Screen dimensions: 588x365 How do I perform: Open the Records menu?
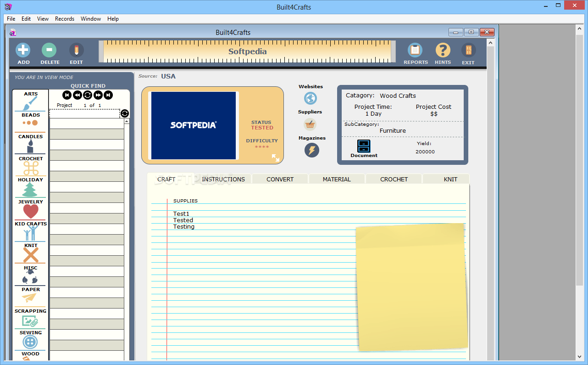(x=65, y=19)
